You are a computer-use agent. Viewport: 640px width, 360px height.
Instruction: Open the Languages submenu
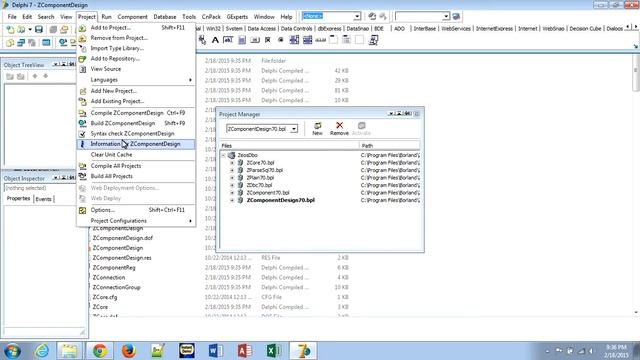[136, 80]
